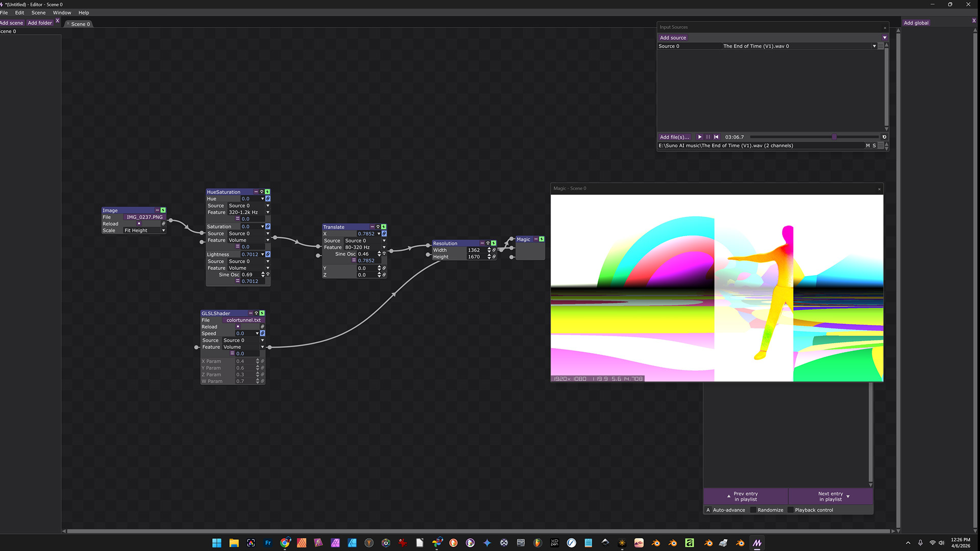Collapse the GLSLShader node using its minus icon
Viewport: 980px width, 551px height.
pos(251,313)
